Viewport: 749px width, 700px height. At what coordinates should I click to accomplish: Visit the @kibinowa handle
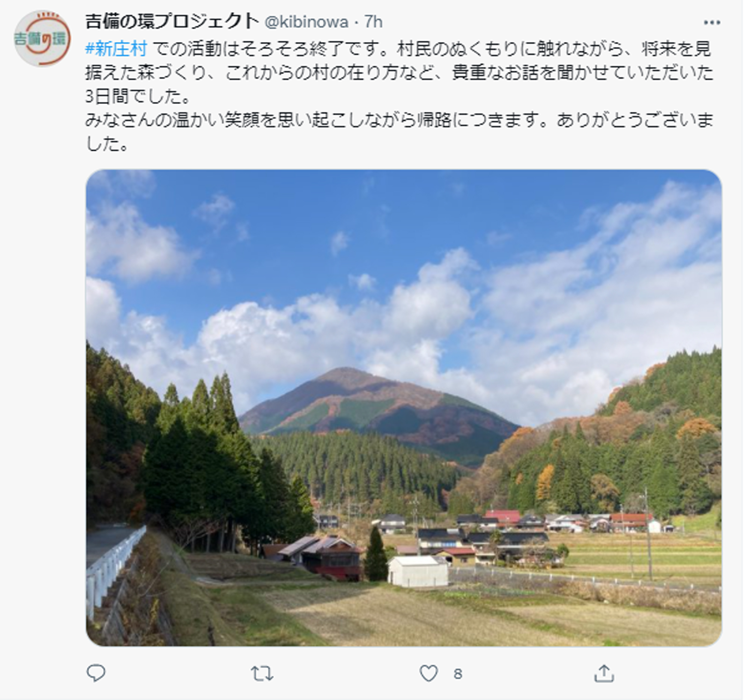307,22
